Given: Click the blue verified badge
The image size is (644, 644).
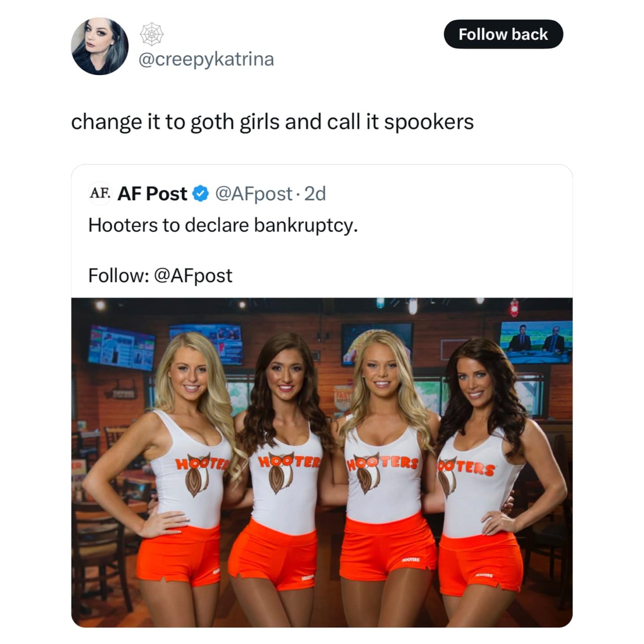Looking at the screenshot, I should 201,194.
